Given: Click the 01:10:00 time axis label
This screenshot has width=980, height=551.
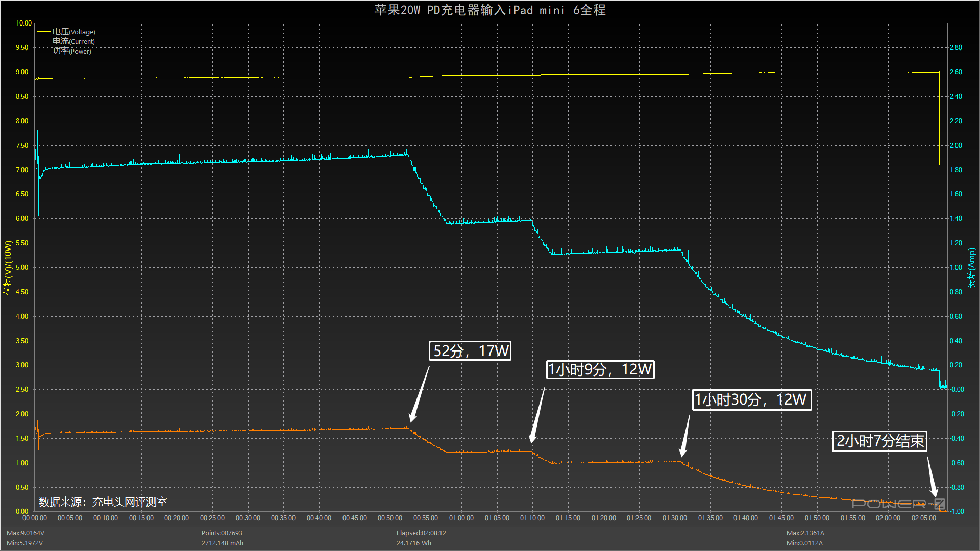Looking at the screenshot, I should coord(532,518).
